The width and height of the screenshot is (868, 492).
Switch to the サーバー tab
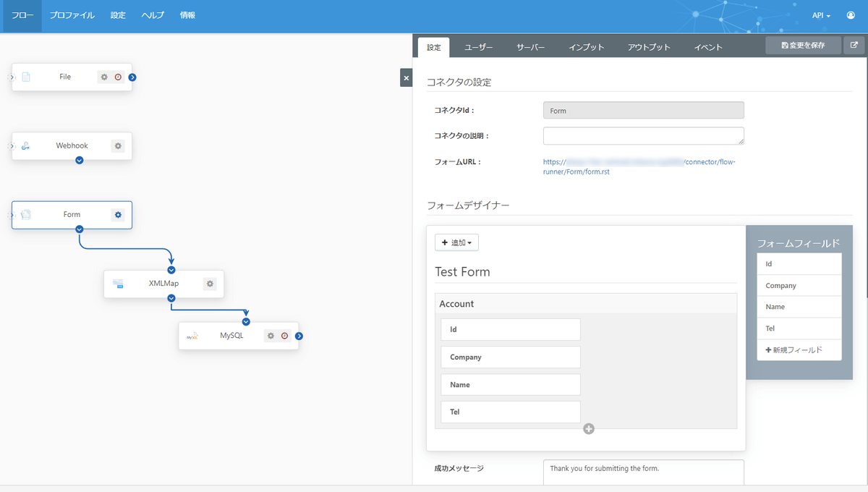(530, 47)
